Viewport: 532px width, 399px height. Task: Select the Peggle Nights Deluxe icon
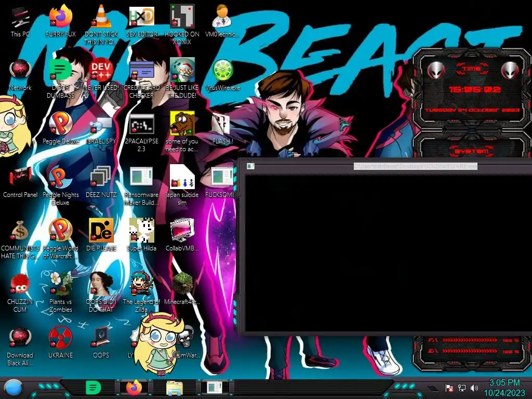point(60,185)
